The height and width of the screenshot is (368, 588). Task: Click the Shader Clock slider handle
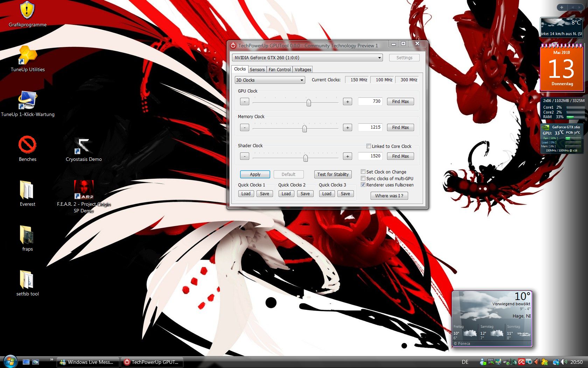pos(306,158)
